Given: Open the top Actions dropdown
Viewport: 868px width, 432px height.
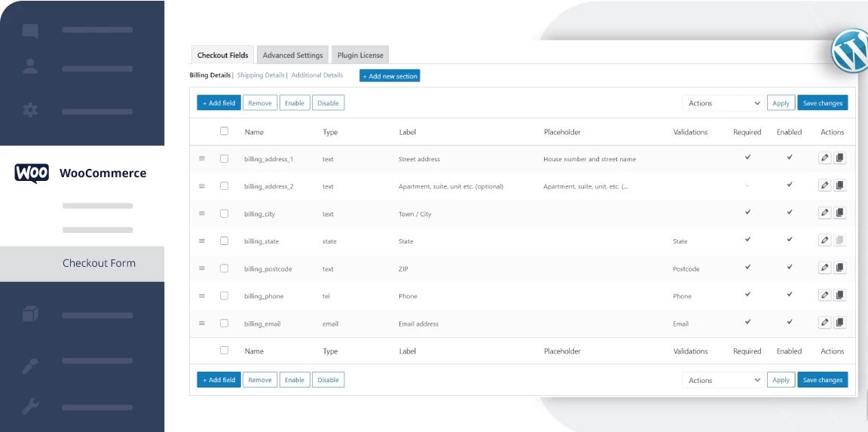Looking at the screenshot, I should click(x=723, y=103).
